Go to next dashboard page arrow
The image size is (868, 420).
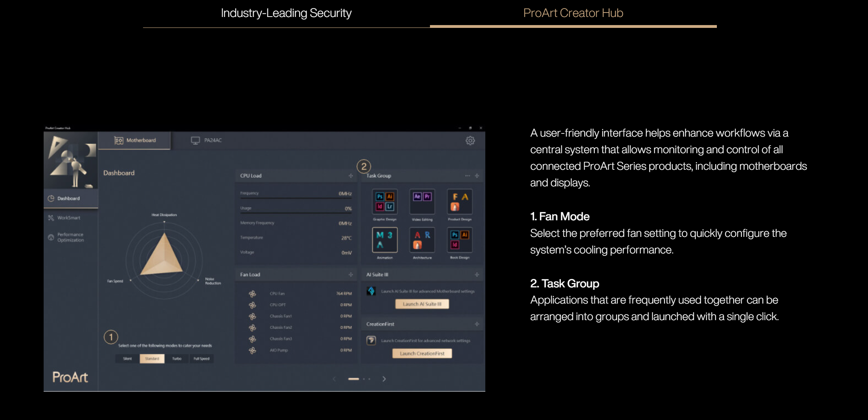click(x=384, y=379)
